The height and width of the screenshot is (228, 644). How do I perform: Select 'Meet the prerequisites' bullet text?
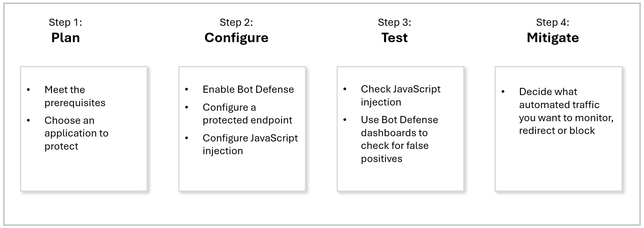[75, 96]
